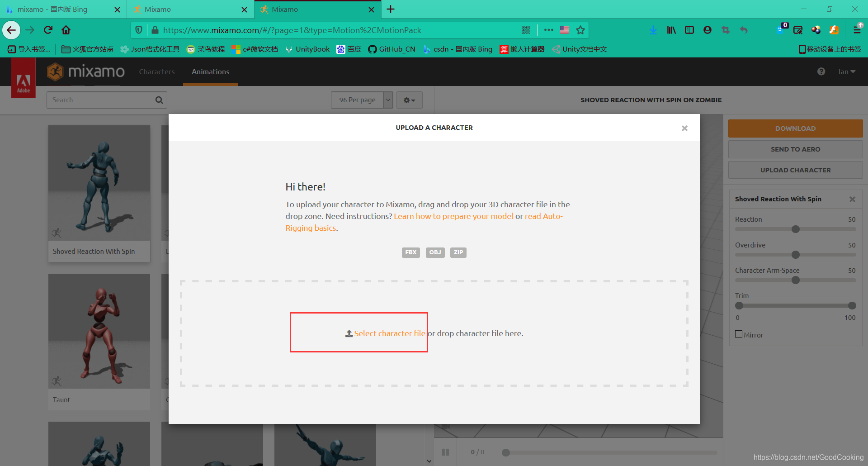Go to the browser home page
Screen dimensions: 868x466
(66, 30)
